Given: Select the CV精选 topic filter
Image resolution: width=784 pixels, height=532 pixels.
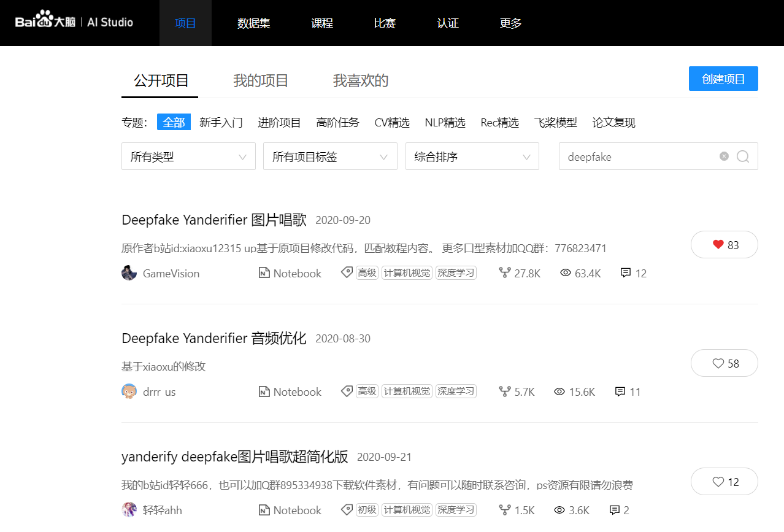Looking at the screenshot, I should tap(392, 122).
